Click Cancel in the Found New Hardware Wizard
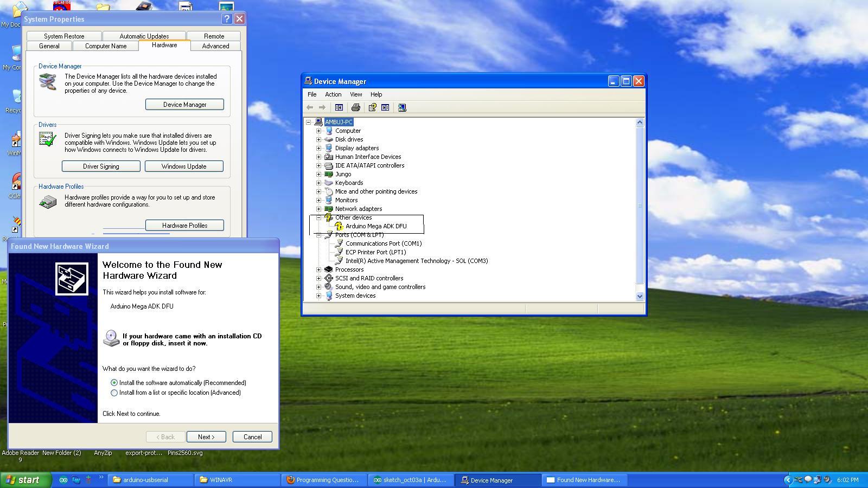Viewport: 868px width, 488px height. pyautogui.click(x=252, y=437)
